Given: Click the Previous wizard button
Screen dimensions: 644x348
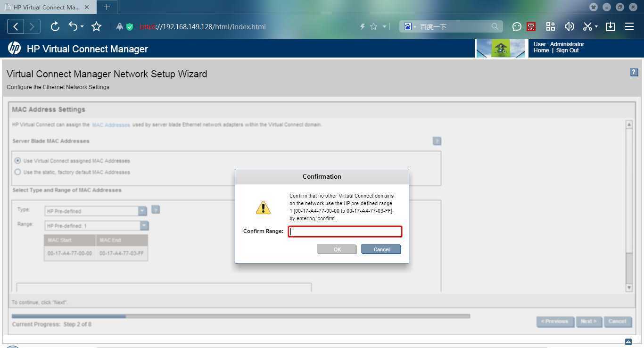Looking at the screenshot, I should click(x=555, y=322).
